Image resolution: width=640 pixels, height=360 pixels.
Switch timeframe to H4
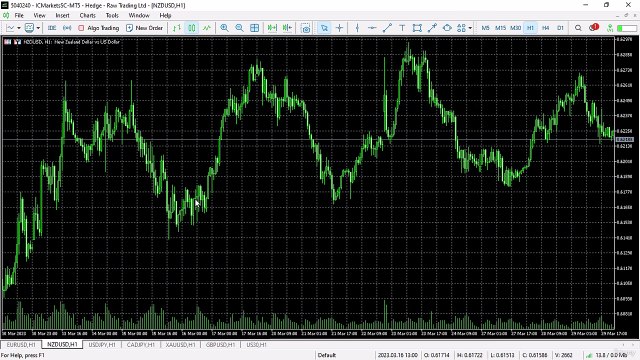pos(545,28)
